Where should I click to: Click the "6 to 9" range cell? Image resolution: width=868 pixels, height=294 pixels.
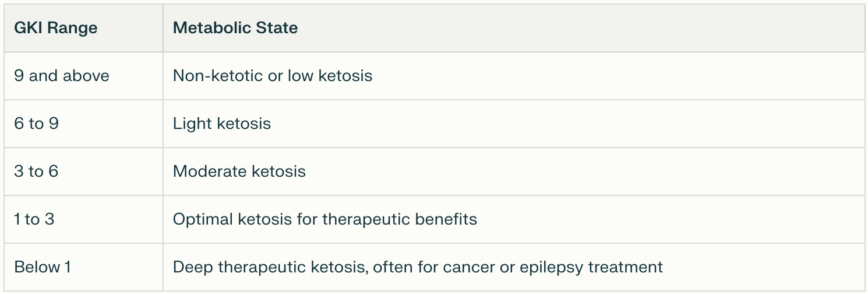[x=36, y=124]
